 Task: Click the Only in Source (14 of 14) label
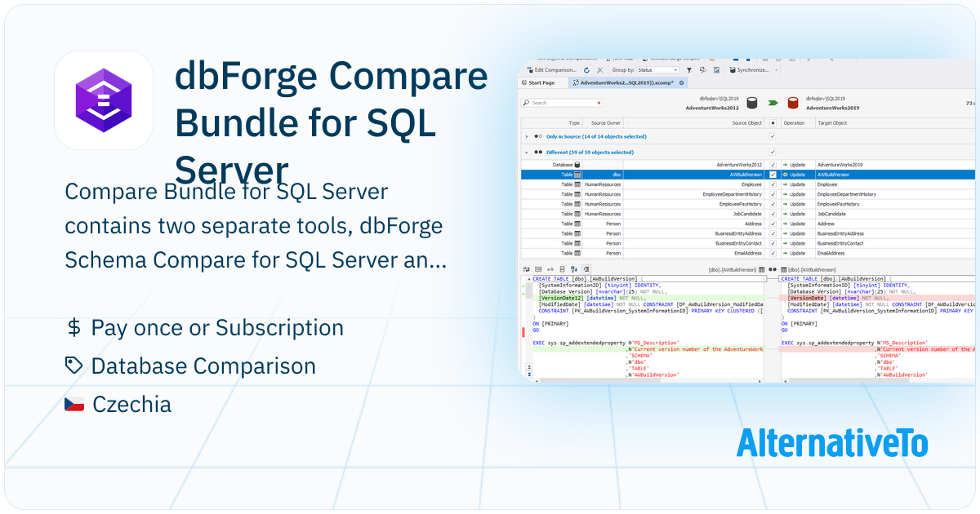(596, 136)
